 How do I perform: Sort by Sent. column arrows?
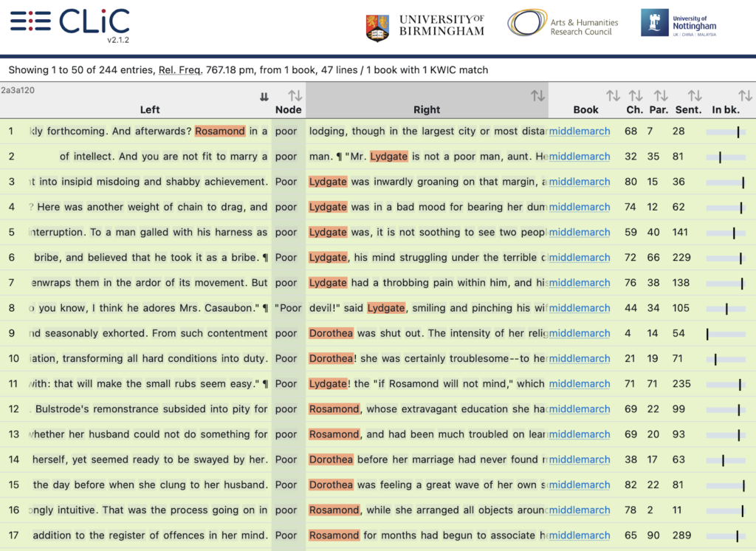[695, 96]
